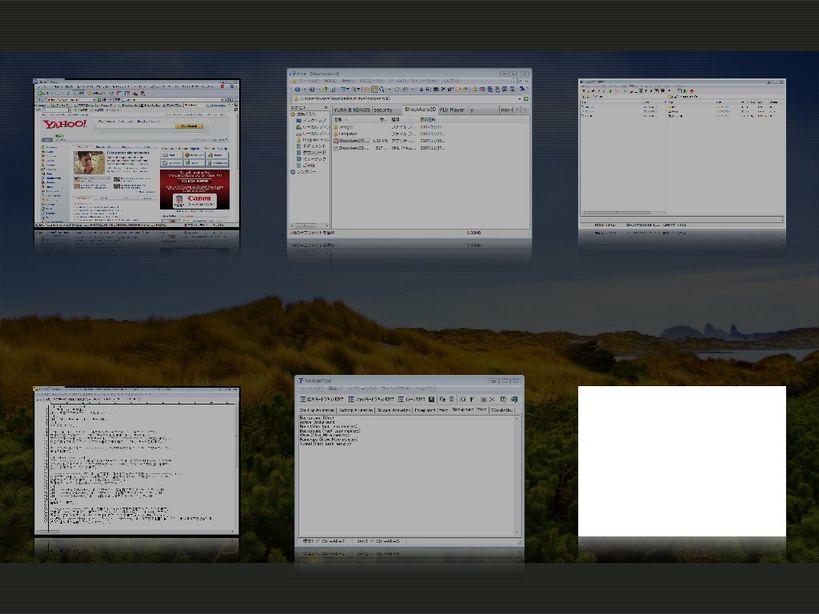
Task: Open the FLV Player tab in the file manager
Action: coord(452,110)
